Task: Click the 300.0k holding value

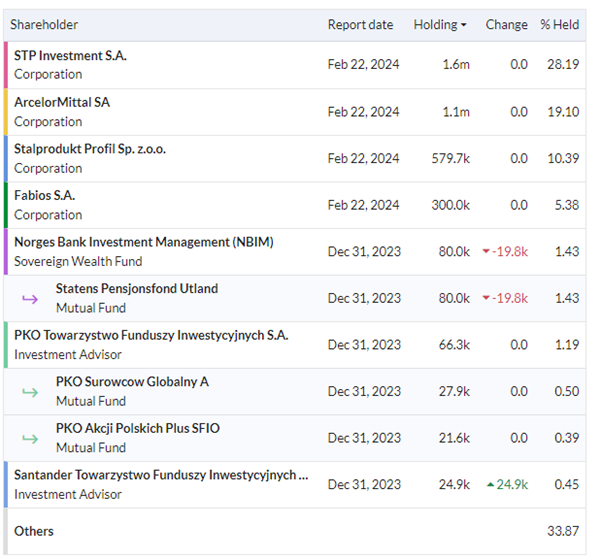Action: click(x=451, y=205)
